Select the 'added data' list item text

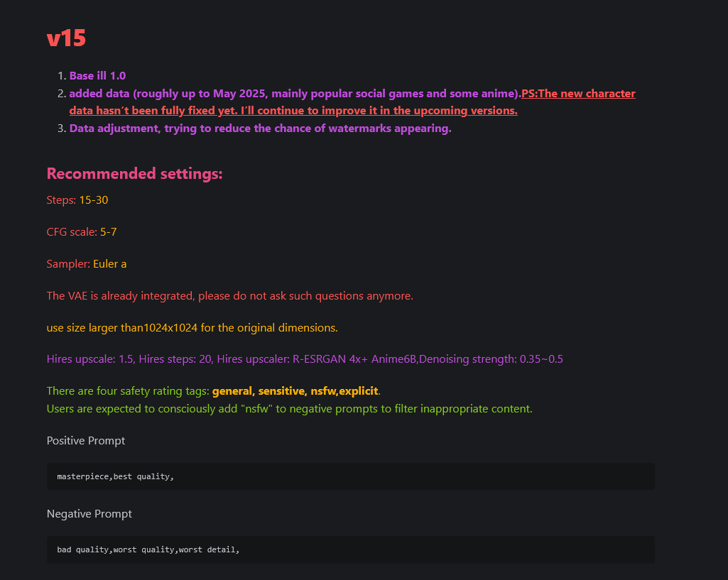tap(295, 94)
